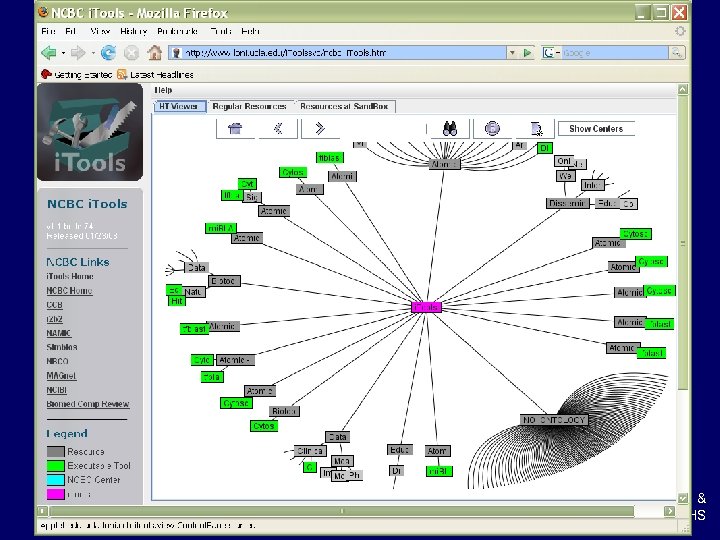Open the View menu
Viewport: 720px width, 540px height.
[x=100, y=31]
